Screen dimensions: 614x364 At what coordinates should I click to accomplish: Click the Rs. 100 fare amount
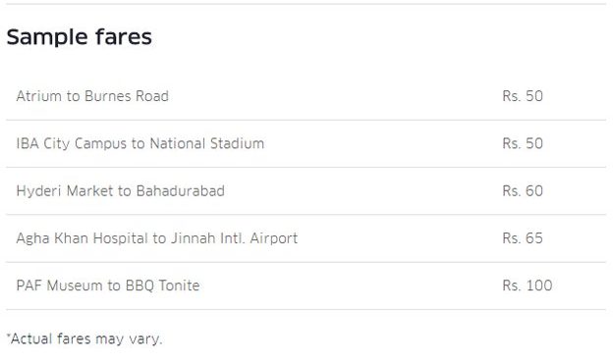pos(528,286)
